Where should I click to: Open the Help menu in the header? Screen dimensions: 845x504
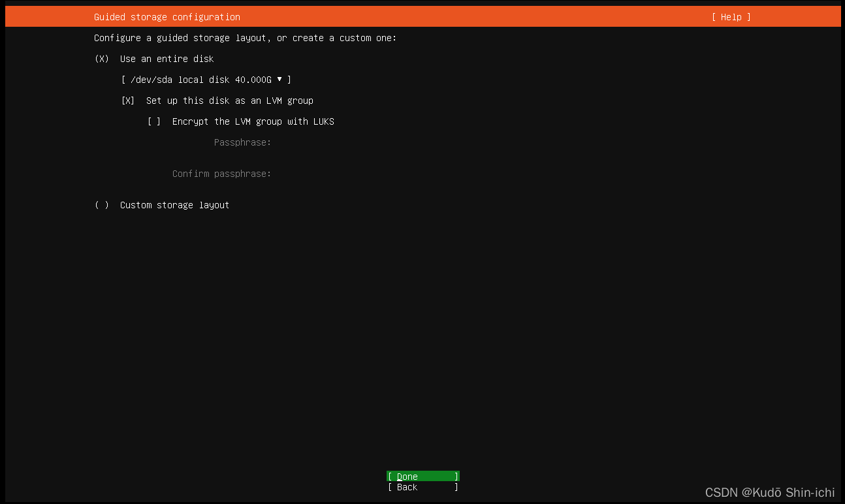pyautogui.click(x=731, y=17)
